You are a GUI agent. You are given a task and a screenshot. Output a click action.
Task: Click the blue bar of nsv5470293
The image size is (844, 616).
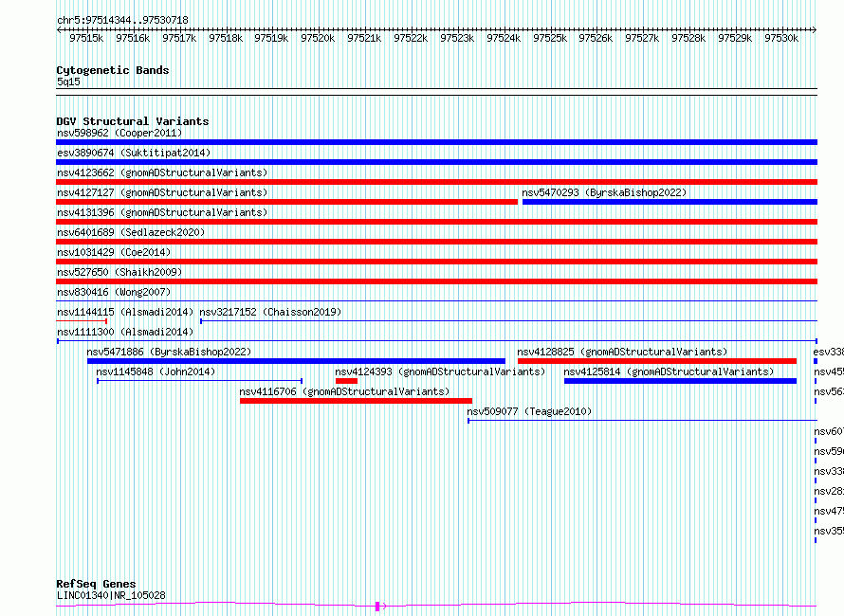670,202
